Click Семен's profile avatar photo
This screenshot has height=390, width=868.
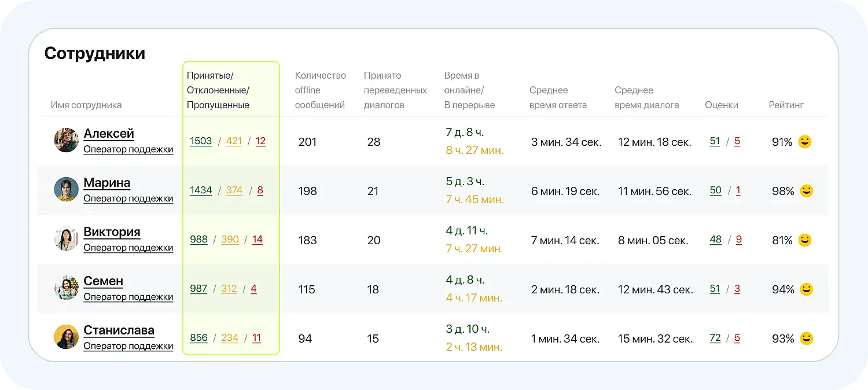(x=66, y=288)
